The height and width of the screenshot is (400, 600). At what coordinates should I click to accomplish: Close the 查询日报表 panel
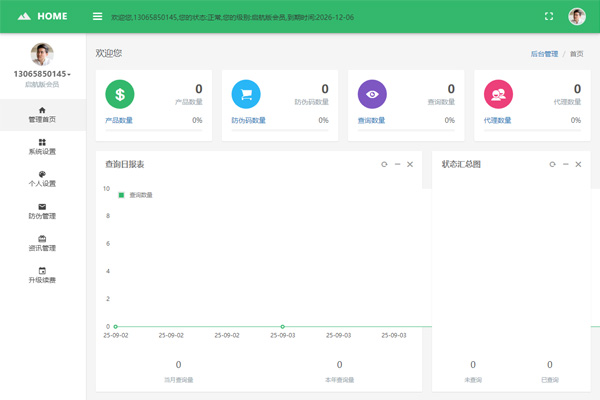(410, 164)
